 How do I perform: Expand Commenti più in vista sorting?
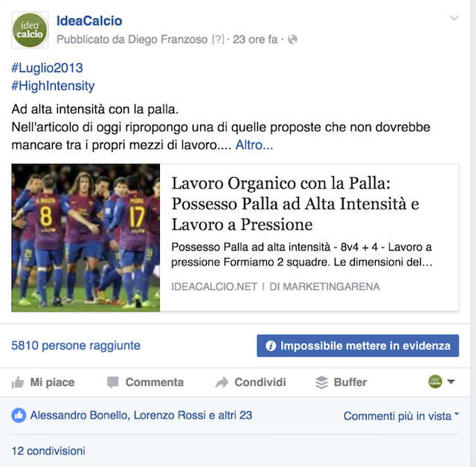pyautogui.click(x=401, y=416)
